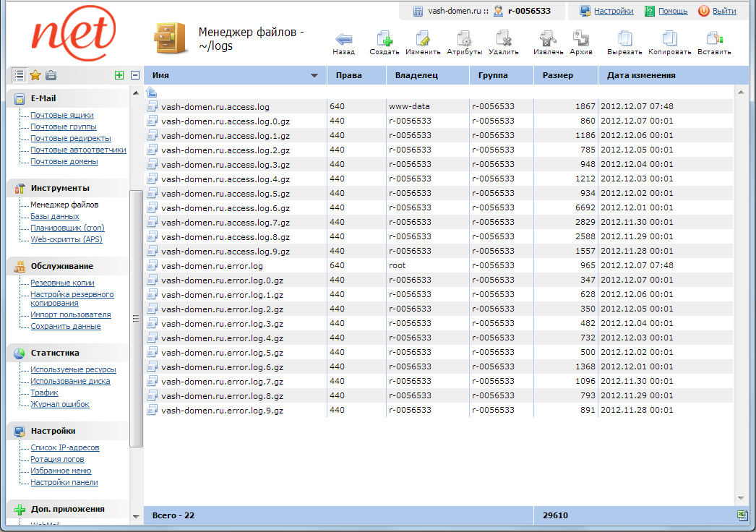Sort the list by Размер column header
This screenshot has height=532, width=756.
[x=557, y=75]
